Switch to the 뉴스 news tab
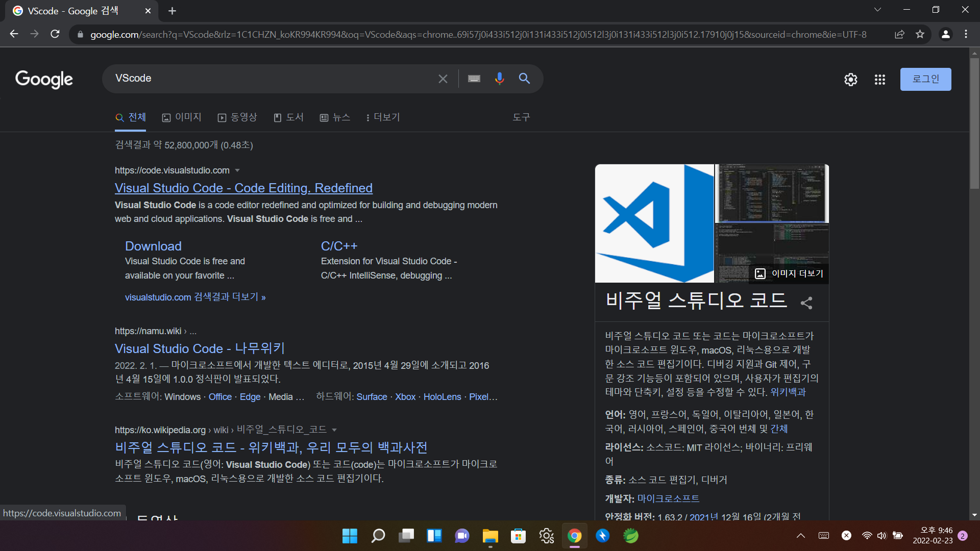This screenshot has width=980, height=551. [335, 117]
